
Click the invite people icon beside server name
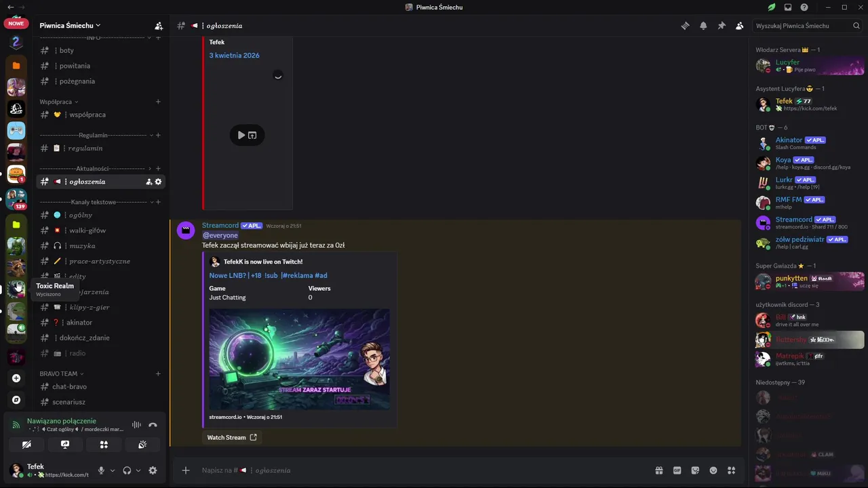coord(159,26)
